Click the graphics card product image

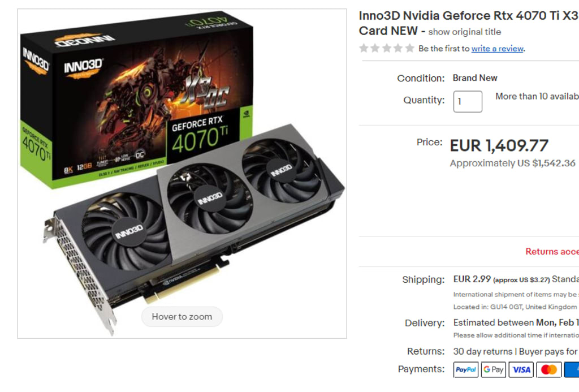182,173
